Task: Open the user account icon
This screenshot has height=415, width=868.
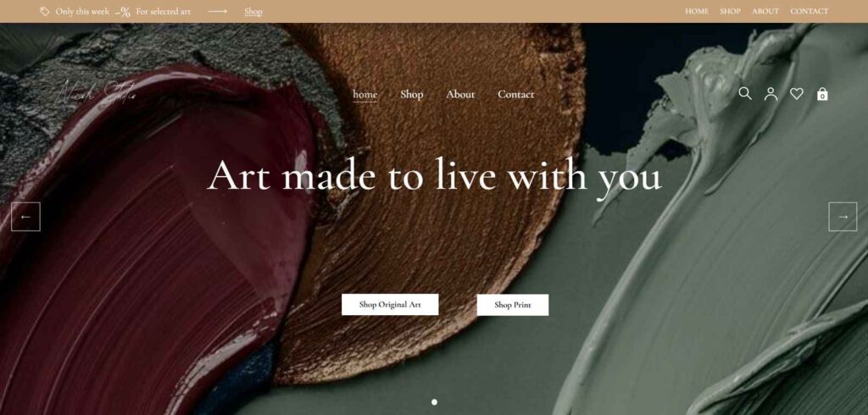Action: tap(771, 94)
